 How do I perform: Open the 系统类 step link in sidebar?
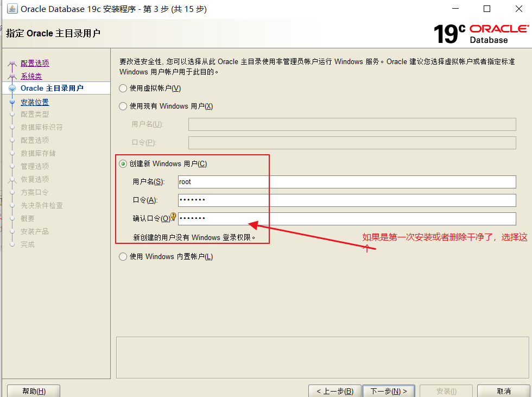(x=31, y=75)
